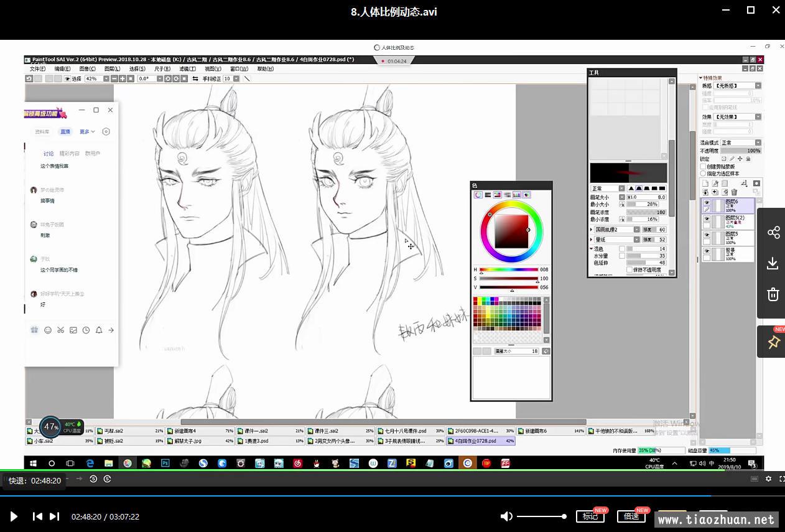Open the rotation angle 0.0° dropdown
Viewport: 785px width, 532px height.
[x=160, y=79]
